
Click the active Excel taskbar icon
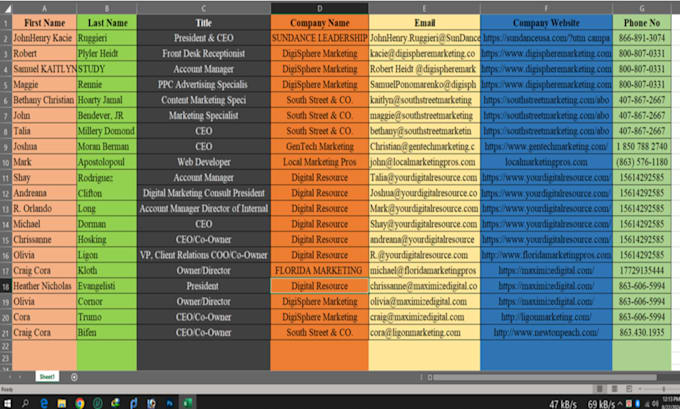[x=187, y=403]
